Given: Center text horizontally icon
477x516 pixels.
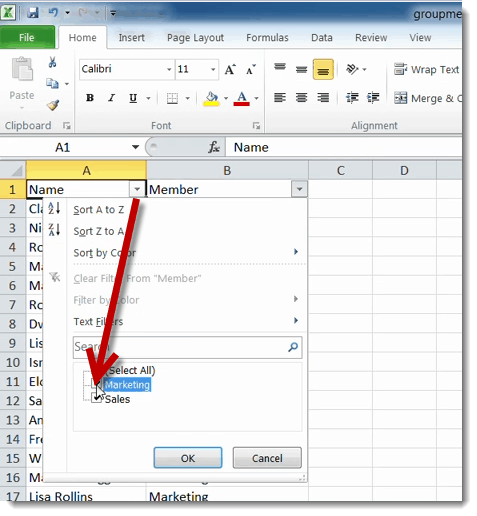Looking at the screenshot, I should pos(301,98).
